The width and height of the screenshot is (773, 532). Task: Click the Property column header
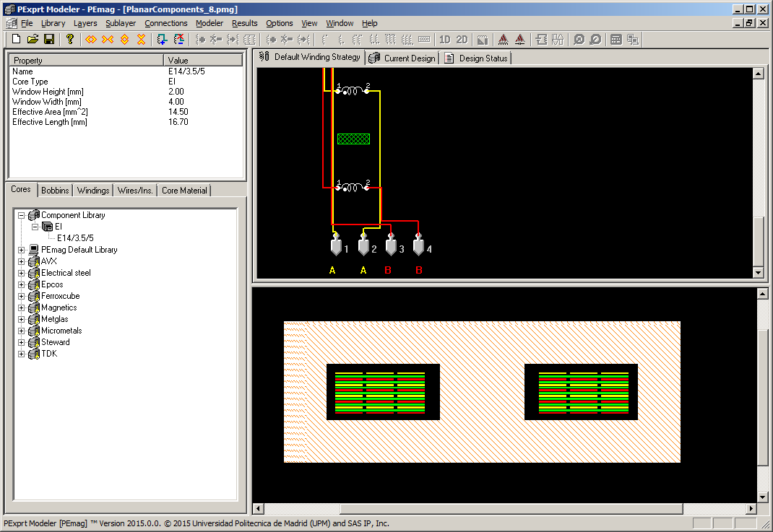pos(87,60)
